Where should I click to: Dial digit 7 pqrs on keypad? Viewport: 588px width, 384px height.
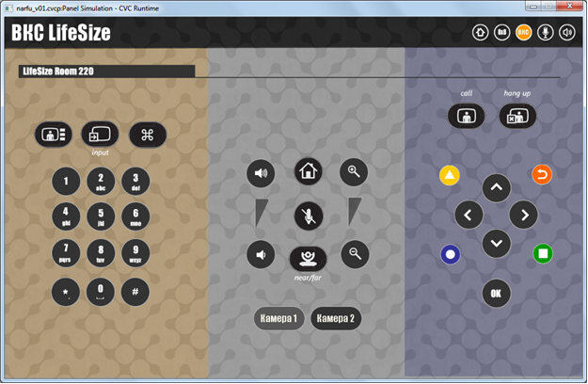tap(66, 253)
